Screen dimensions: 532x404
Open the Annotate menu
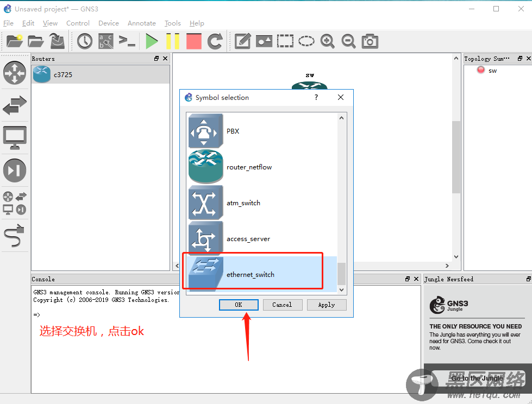tap(142, 23)
